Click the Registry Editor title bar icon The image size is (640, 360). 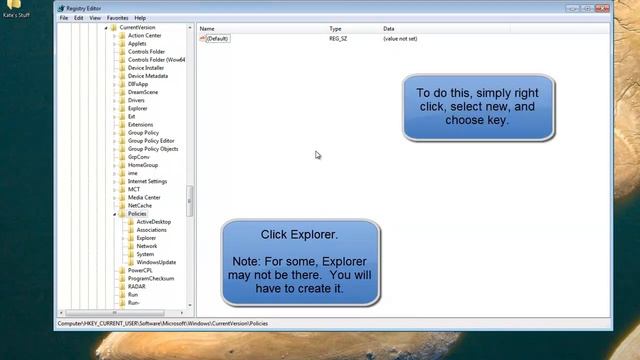pos(61,8)
